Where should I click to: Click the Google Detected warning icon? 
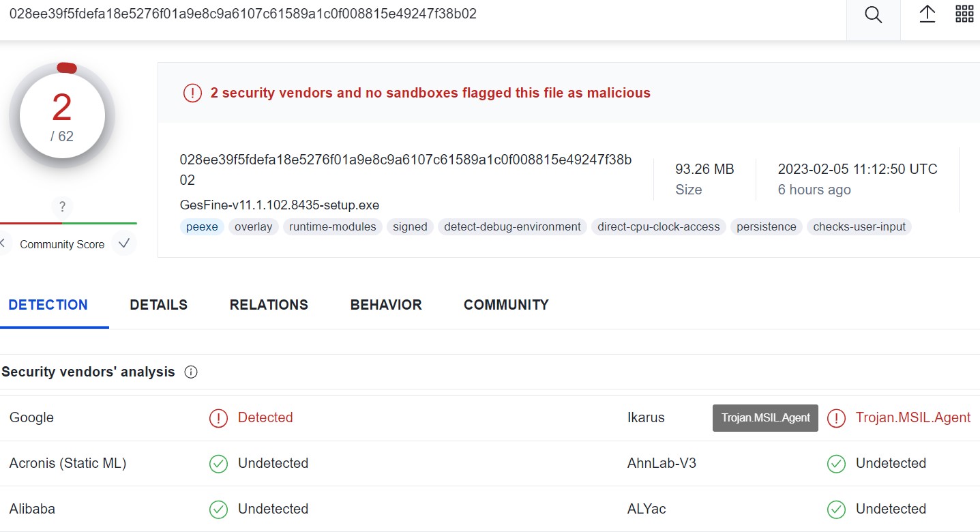click(218, 418)
